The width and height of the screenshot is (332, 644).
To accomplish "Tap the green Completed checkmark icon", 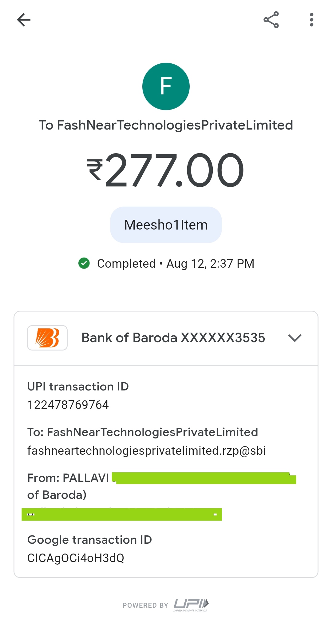I will (x=84, y=263).
